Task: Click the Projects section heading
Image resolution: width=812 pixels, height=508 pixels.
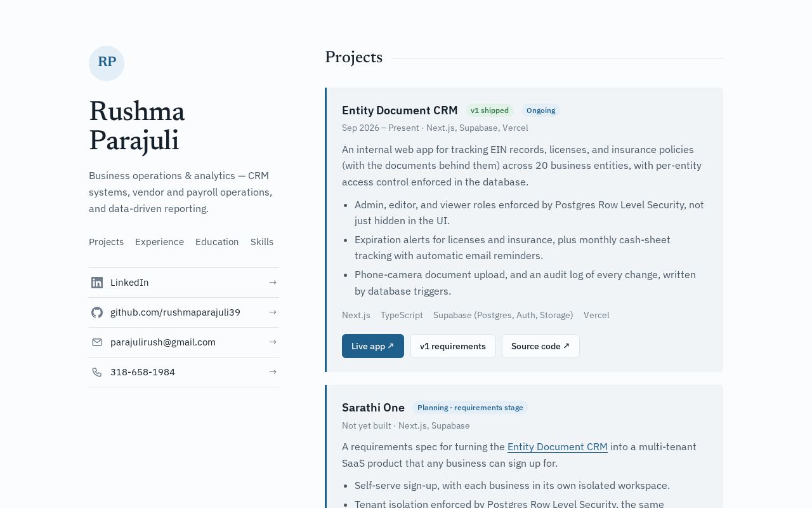Action: (353, 58)
